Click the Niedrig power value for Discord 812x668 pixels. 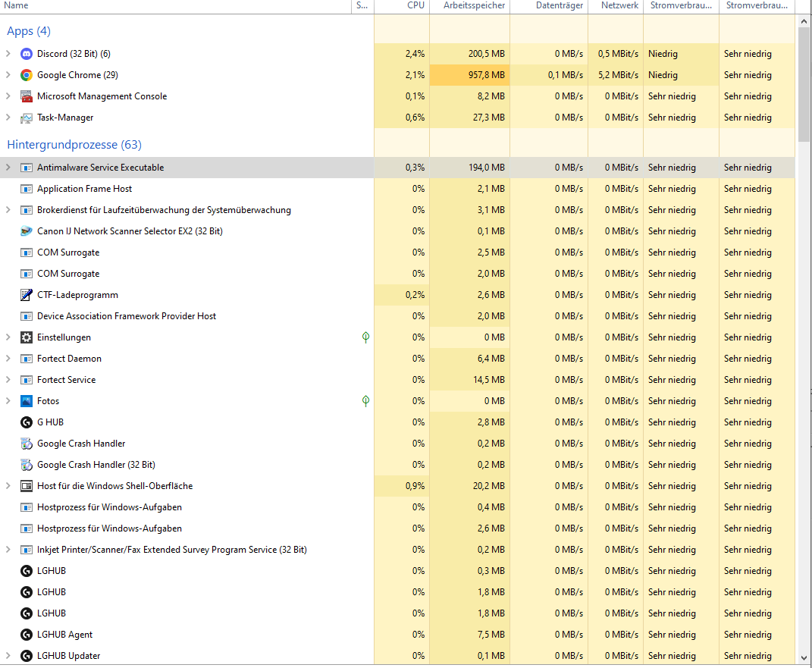pos(663,54)
